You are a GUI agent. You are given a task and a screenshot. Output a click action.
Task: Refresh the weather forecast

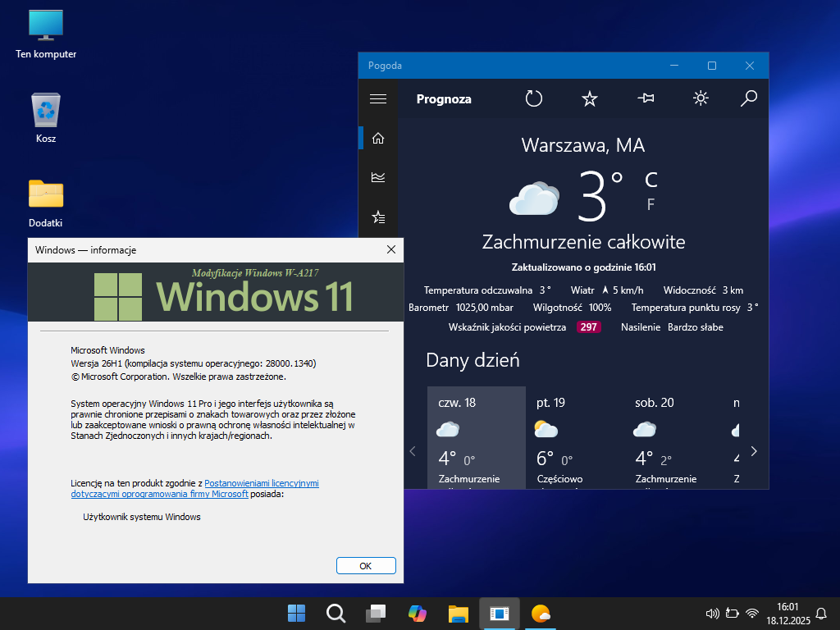click(534, 98)
